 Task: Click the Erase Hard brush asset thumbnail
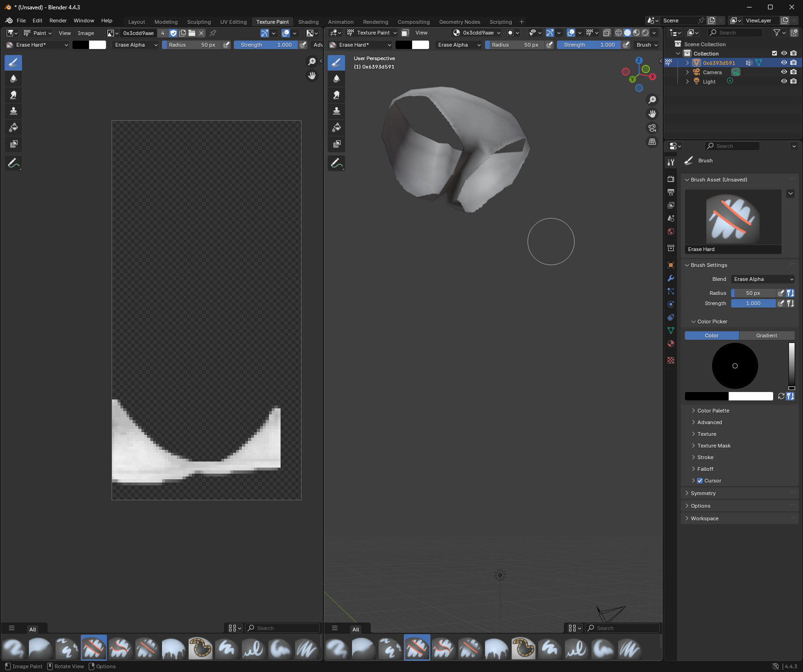point(733,217)
